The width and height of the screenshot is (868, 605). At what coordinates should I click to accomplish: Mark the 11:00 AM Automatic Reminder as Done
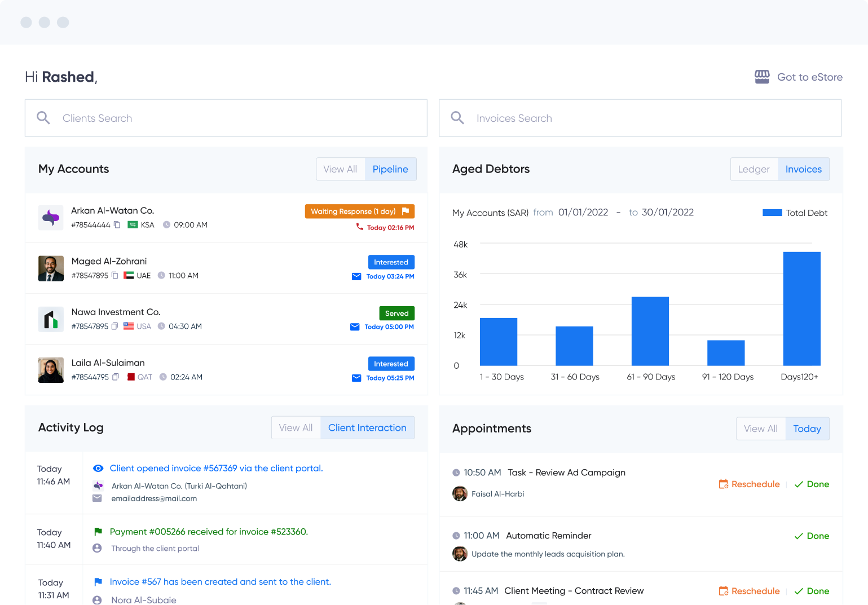pos(811,536)
